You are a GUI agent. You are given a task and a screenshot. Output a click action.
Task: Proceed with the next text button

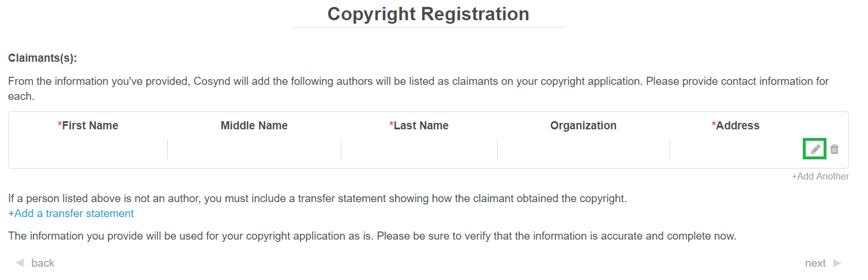pos(815,263)
